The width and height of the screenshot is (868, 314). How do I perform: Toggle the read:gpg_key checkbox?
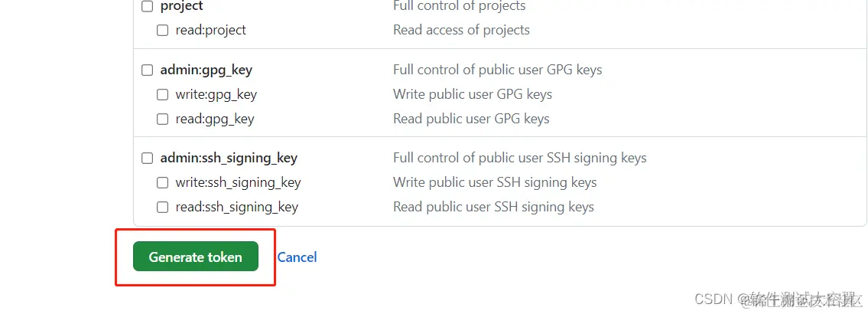(x=163, y=119)
